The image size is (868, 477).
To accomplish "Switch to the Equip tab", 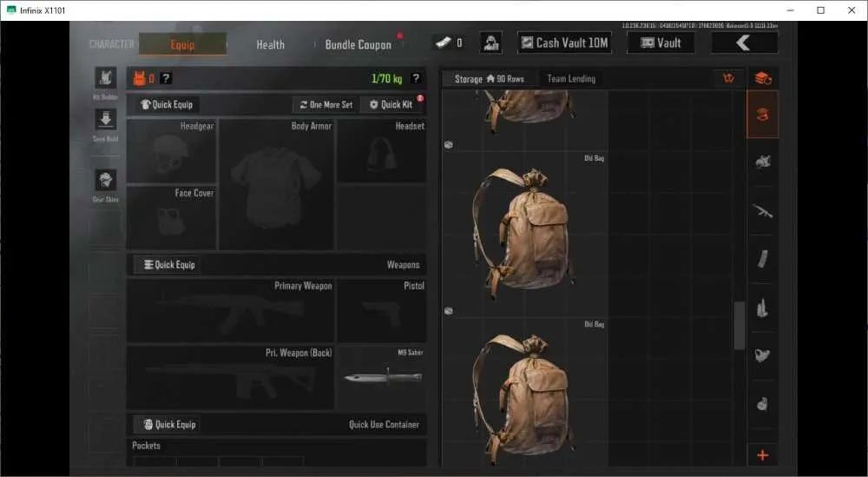I will point(182,44).
